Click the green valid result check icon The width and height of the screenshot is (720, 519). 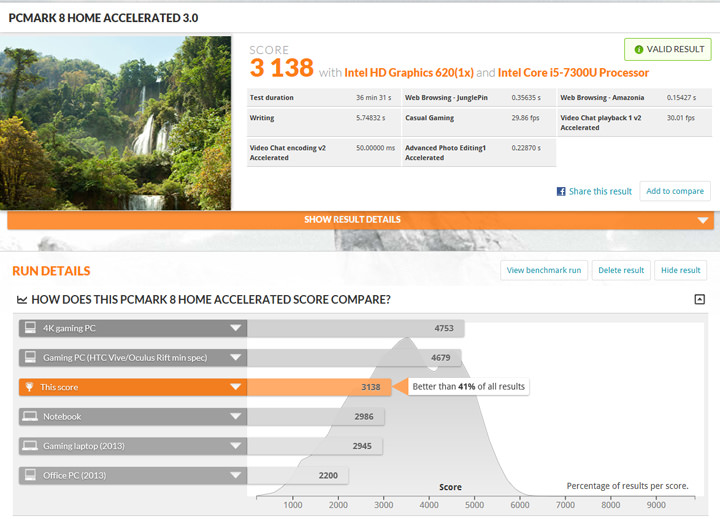[x=639, y=49]
